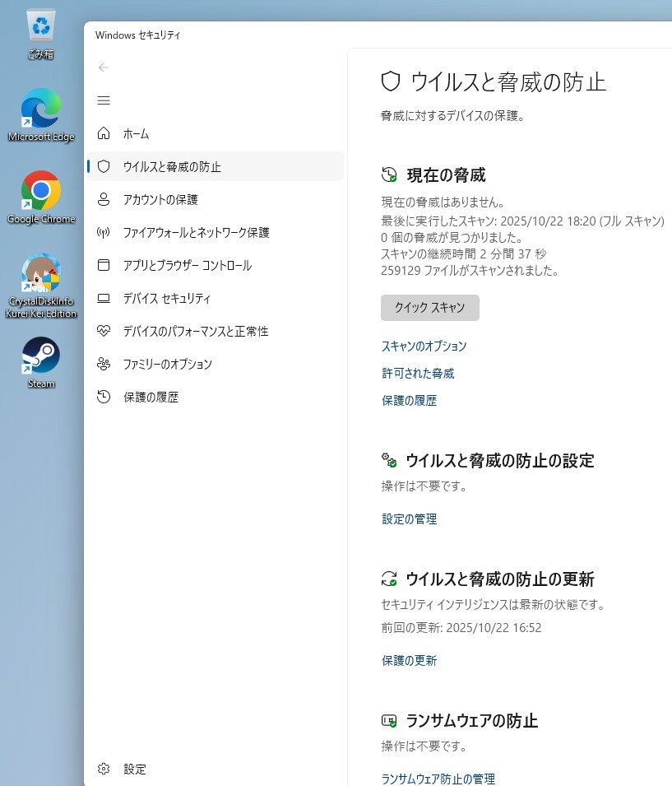This screenshot has width=672, height=786.
Task: Click the antenna icon for ファイアウォールとネットワーク保護
Action: click(104, 232)
